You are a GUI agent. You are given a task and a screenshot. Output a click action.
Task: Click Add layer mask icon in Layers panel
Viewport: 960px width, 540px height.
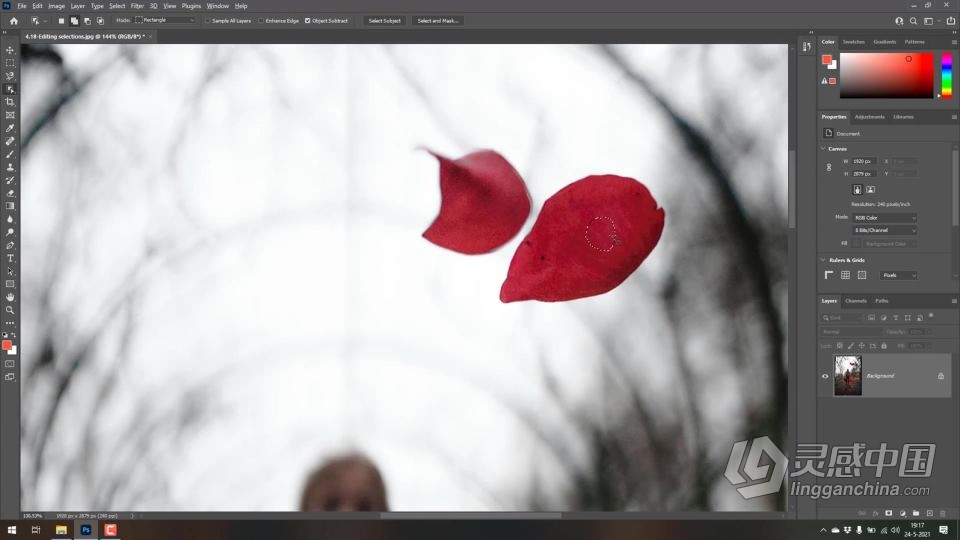coord(888,513)
